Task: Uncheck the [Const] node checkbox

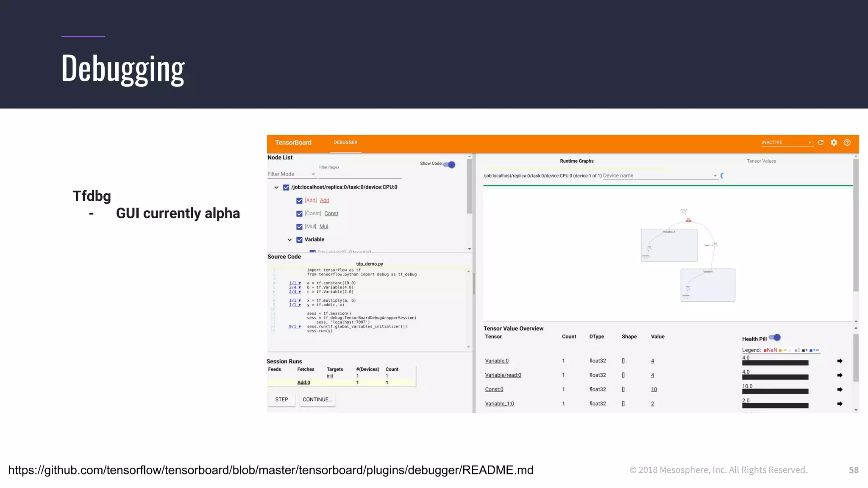Action: tap(299, 214)
